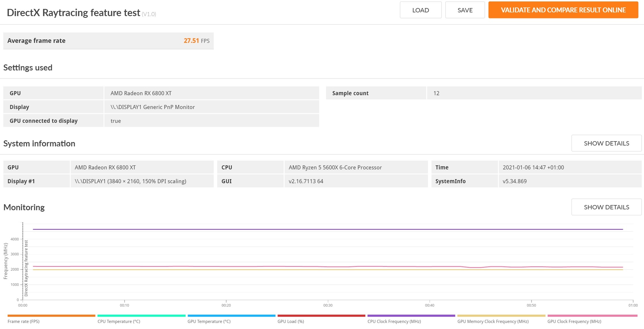
Task: Click the Sample count value 12
Action: tap(436, 93)
